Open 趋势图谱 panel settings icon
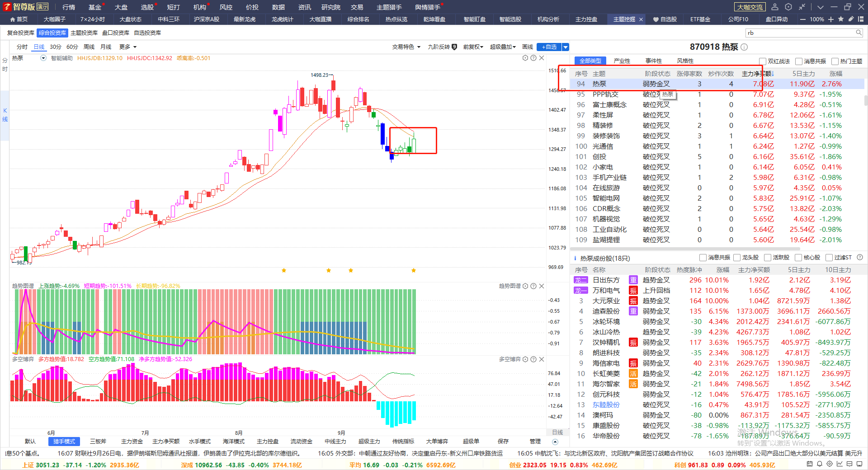This screenshot has height=470, width=868. tap(525, 286)
